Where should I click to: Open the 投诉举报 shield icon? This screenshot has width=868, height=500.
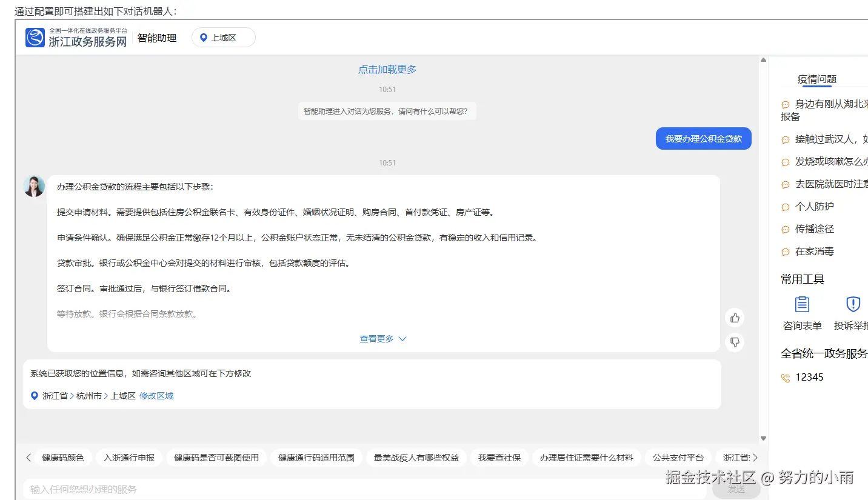(x=853, y=304)
